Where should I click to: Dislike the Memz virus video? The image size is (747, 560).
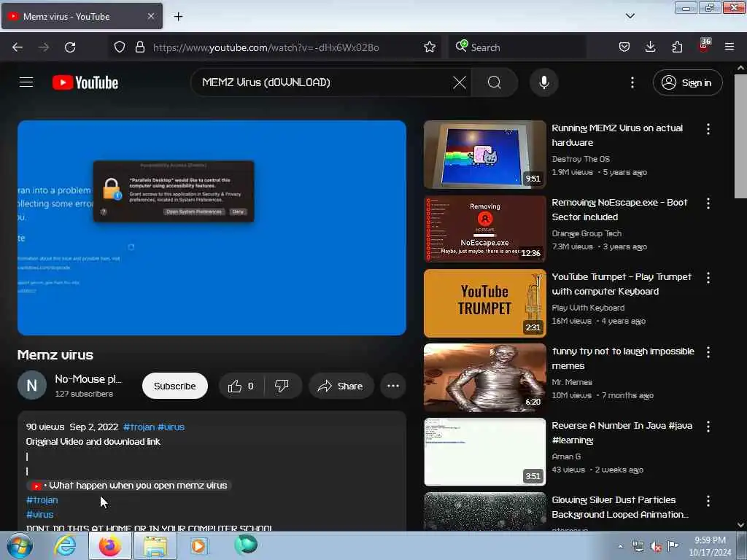tap(282, 386)
